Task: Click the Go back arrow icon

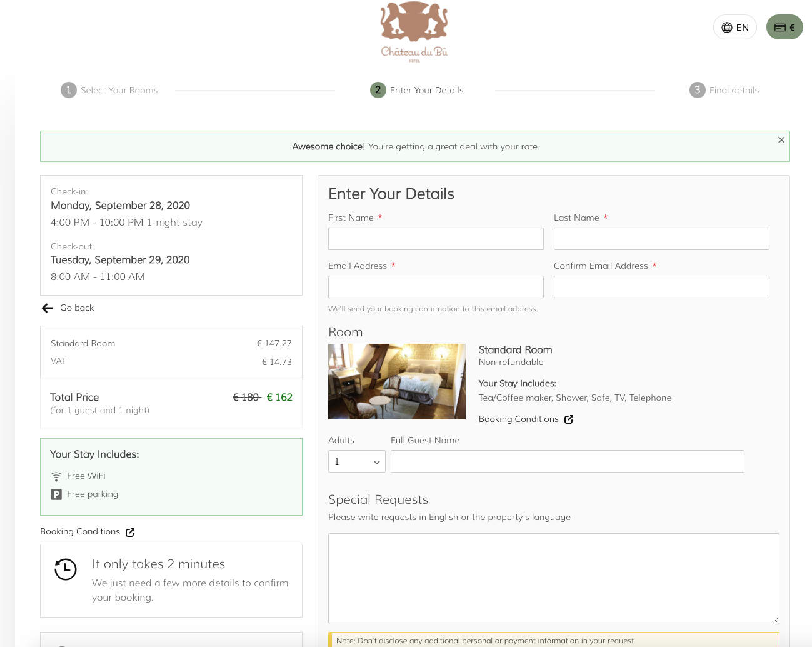Action: click(47, 308)
